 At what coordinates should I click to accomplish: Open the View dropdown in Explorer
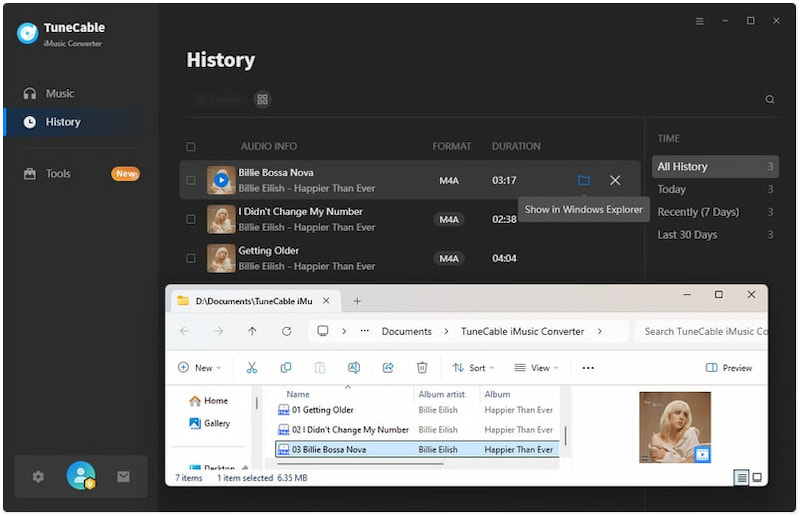tap(537, 368)
